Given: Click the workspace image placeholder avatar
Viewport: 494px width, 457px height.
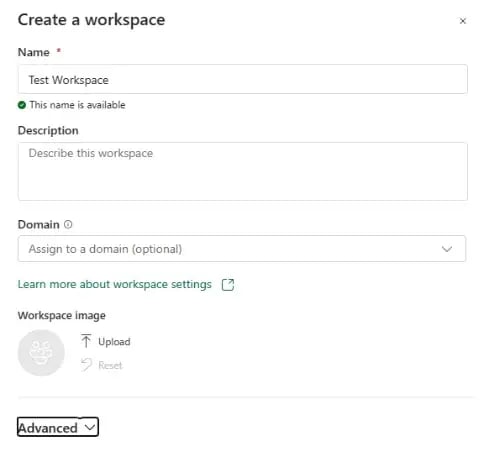Looking at the screenshot, I should click(41, 353).
